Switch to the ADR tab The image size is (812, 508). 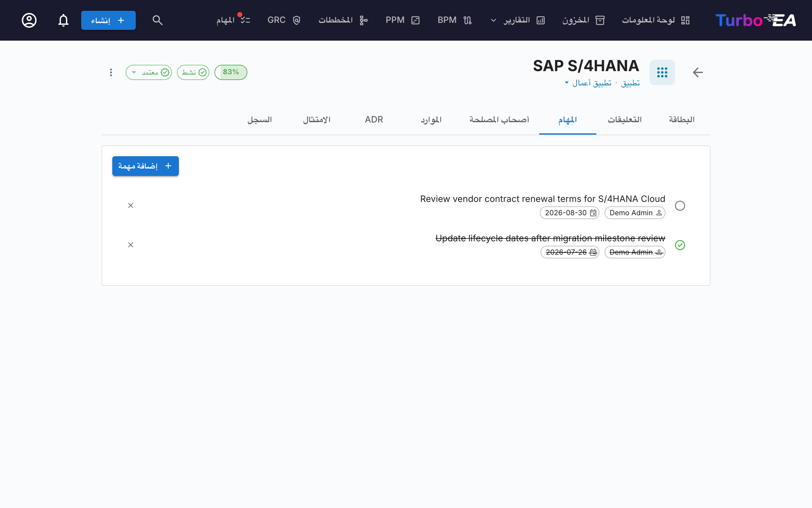[x=374, y=120]
